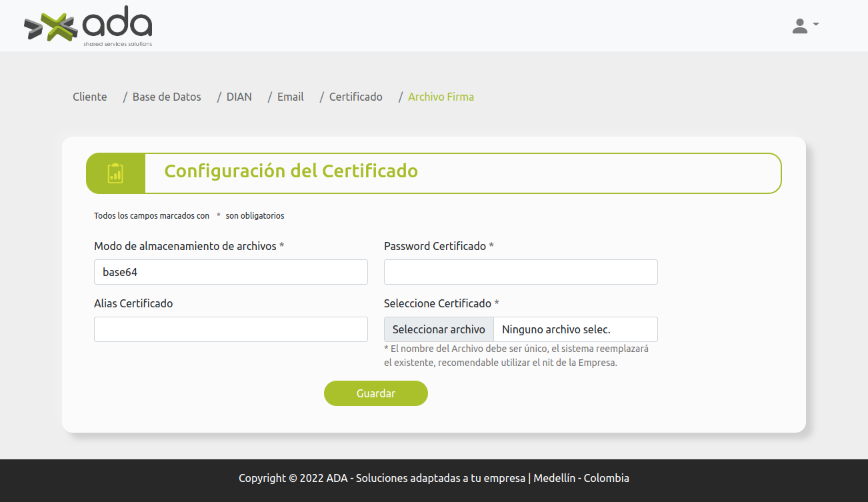Screen dimensions: 868x502
Task: Focus the storage mode field containing base64
Action: coord(231,272)
